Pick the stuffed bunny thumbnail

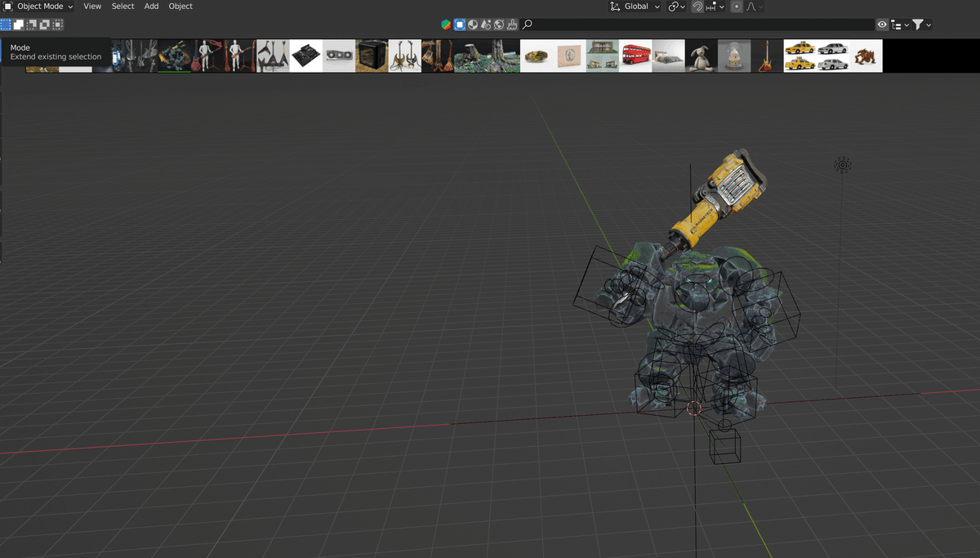[x=701, y=56]
